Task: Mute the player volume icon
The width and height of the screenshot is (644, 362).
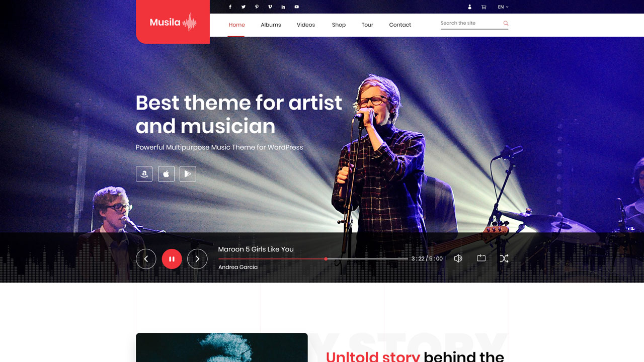Action: click(x=458, y=258)
